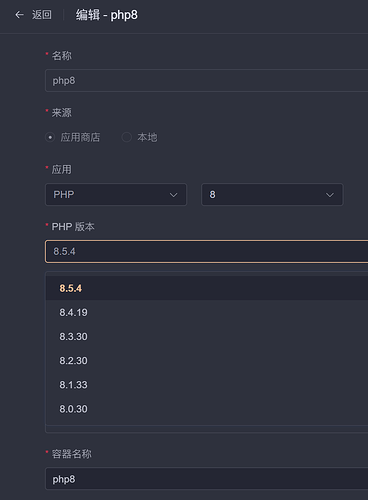Choose version 8.5.4 from the list
368x500 pixels.
pos(207,288)
